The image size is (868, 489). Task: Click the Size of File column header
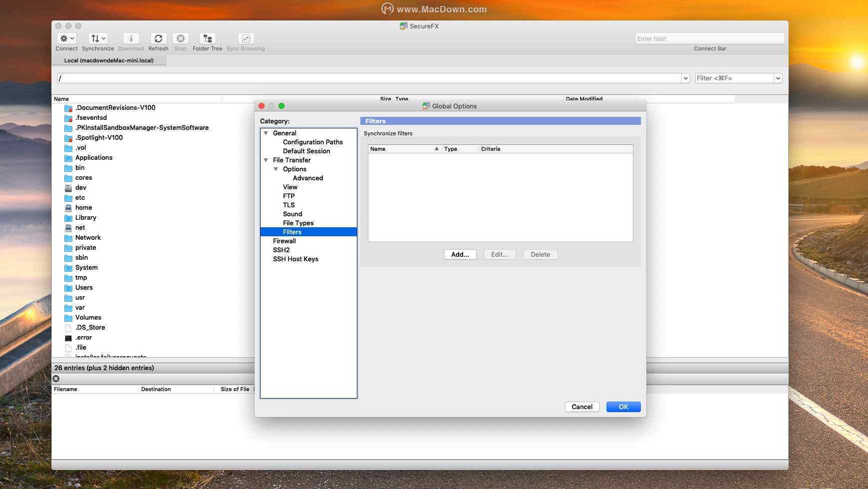pos(235,389)
